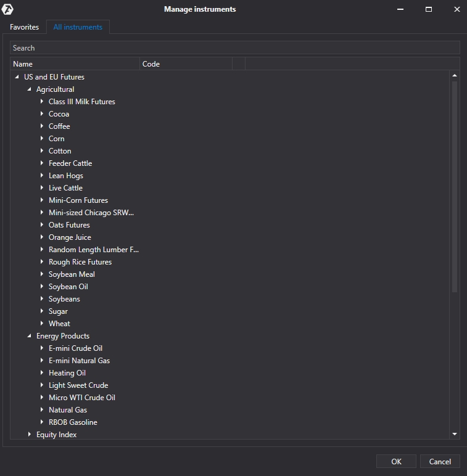Viewport: 467px width, 476px height.
Task: Select Live Cattle in the list
Action: [x=65, y=188]
